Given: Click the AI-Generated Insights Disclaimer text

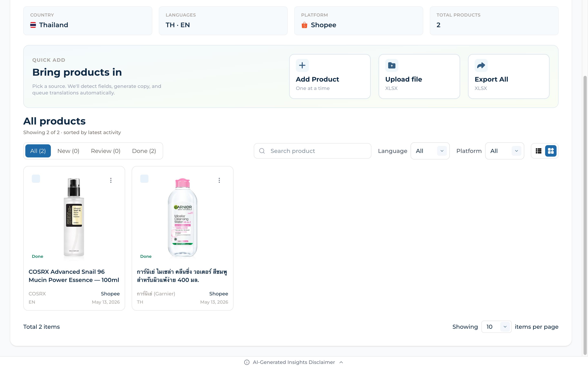Looking at the screenshot, I should 294,362.
